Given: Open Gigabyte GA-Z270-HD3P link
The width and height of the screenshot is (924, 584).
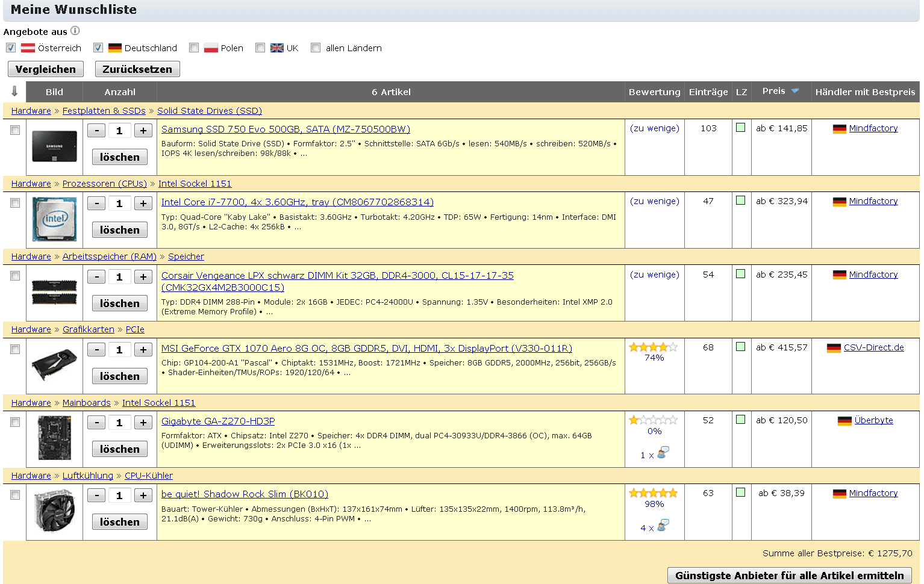Looking at the screenshot, I should tap(218, 421).
